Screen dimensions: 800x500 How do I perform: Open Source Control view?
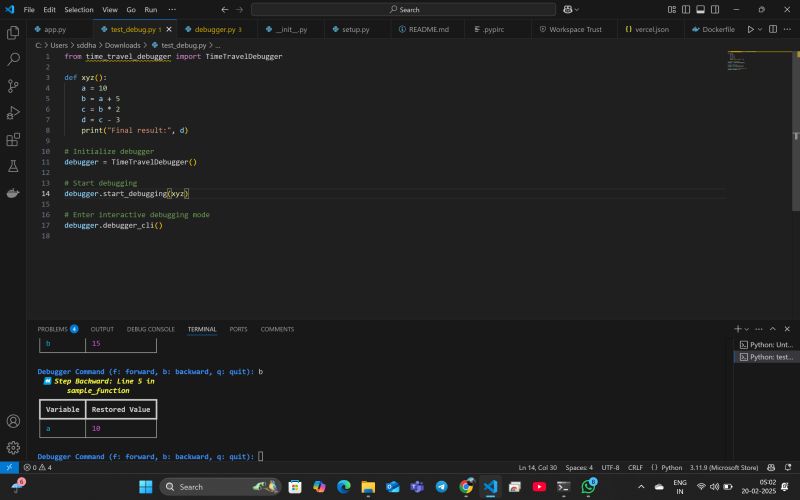[x=13, y=86]
